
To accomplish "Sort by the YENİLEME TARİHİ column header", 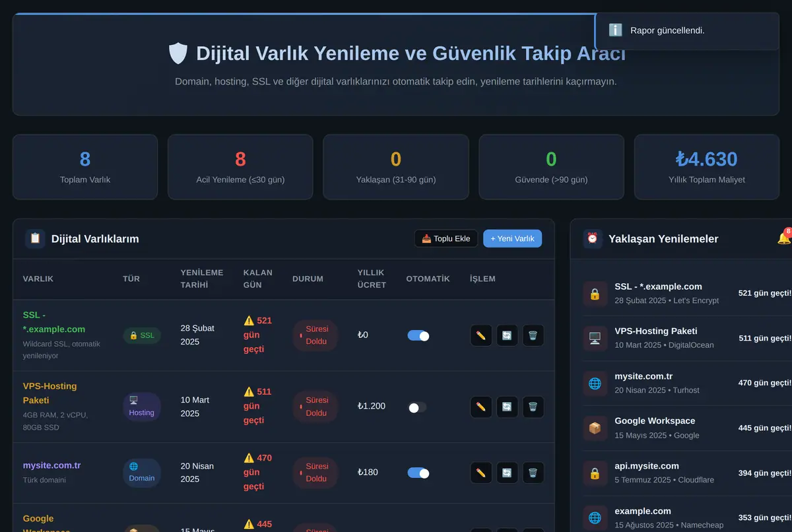I will 202,279.
